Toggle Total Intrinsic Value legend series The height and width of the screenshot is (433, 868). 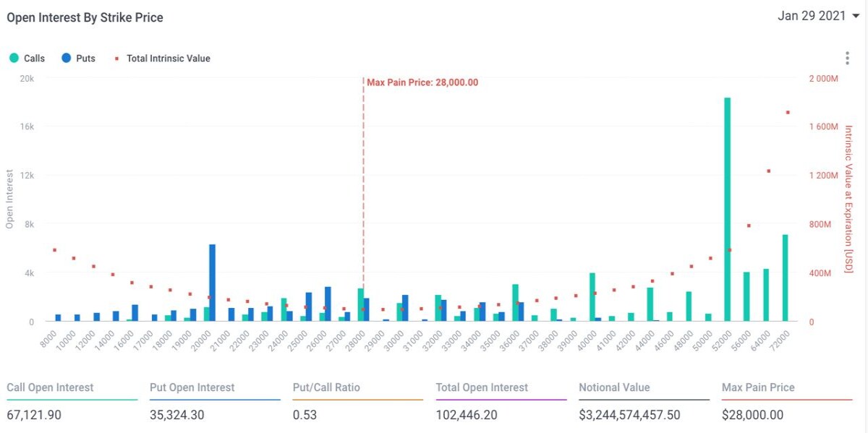point(163,58)
